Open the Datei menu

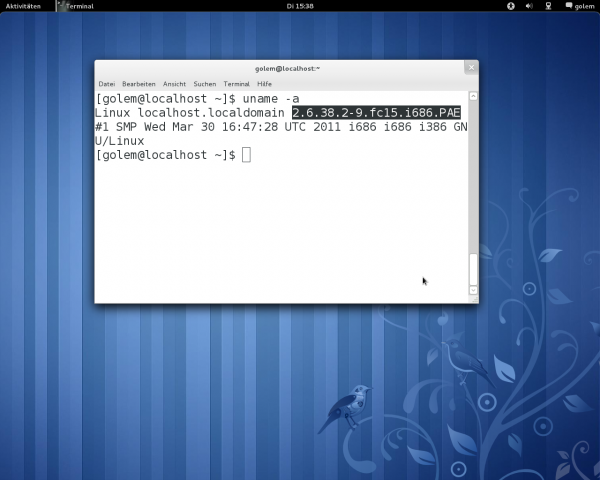click(x=106, y=84)
